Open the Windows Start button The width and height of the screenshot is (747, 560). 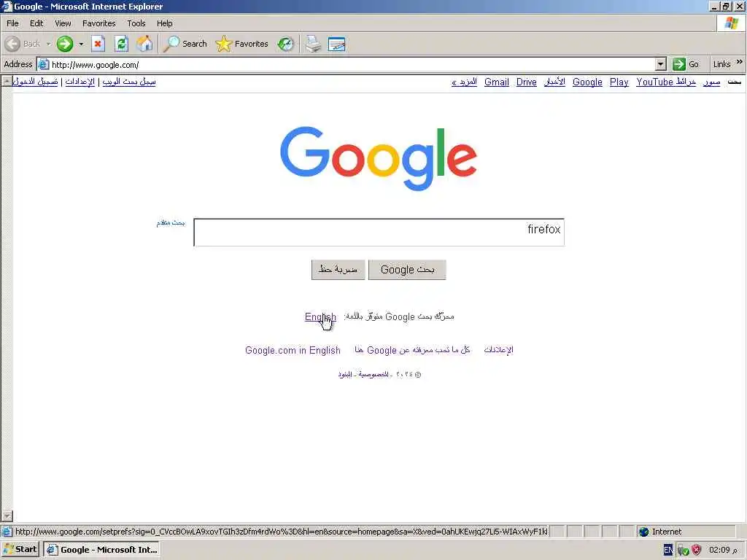[x=20, y=550]
